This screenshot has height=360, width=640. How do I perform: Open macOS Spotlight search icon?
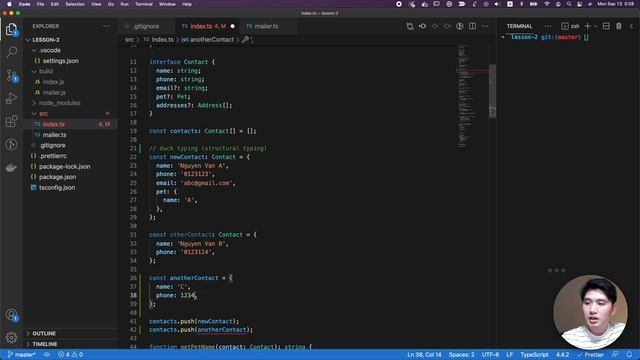point(569,4)
